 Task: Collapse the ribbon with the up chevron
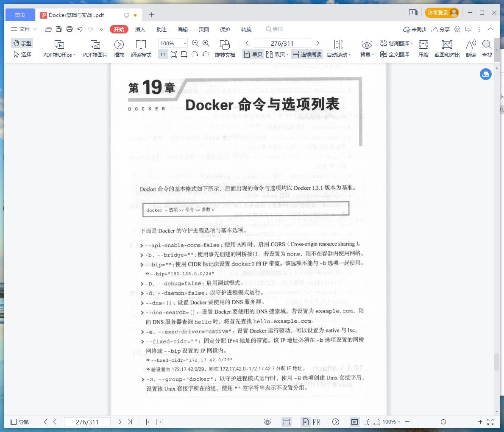(x=490, y=29)
